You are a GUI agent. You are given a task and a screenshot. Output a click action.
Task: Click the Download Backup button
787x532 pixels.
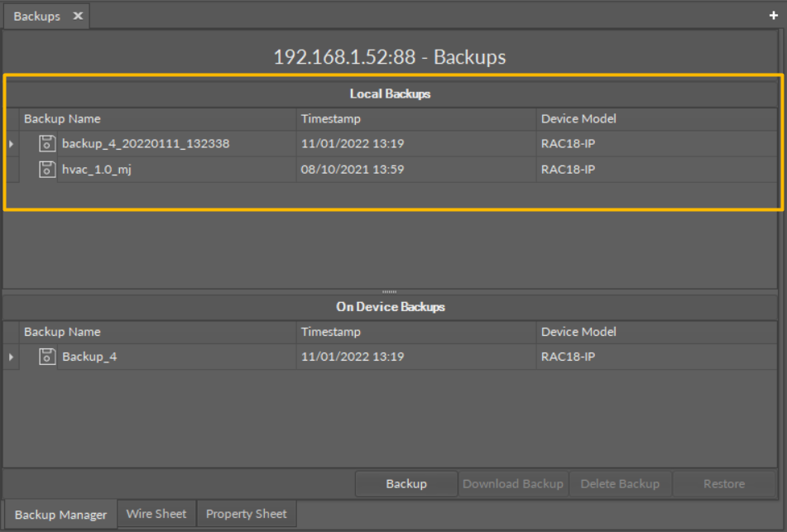(x=512, y=484)
